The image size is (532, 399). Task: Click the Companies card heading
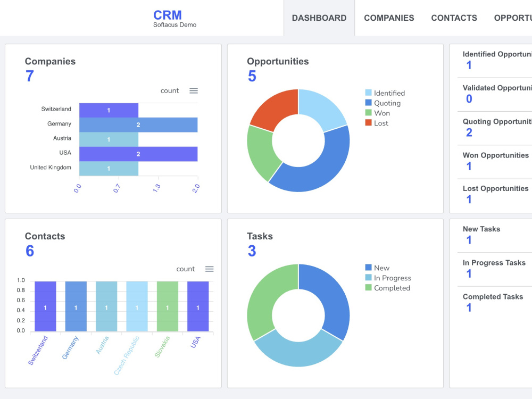click(50, 61)
